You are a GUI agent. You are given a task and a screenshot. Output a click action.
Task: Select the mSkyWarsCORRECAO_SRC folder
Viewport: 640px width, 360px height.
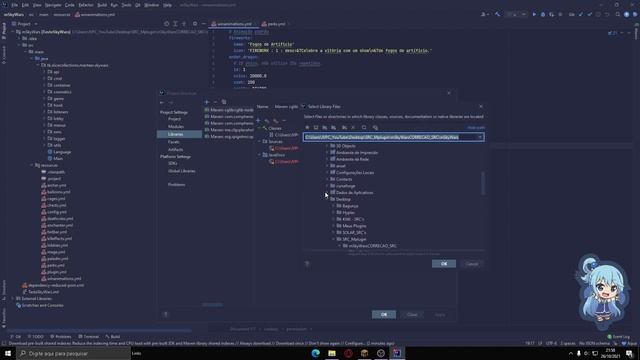pyautogui.click(x=372, y=246)
